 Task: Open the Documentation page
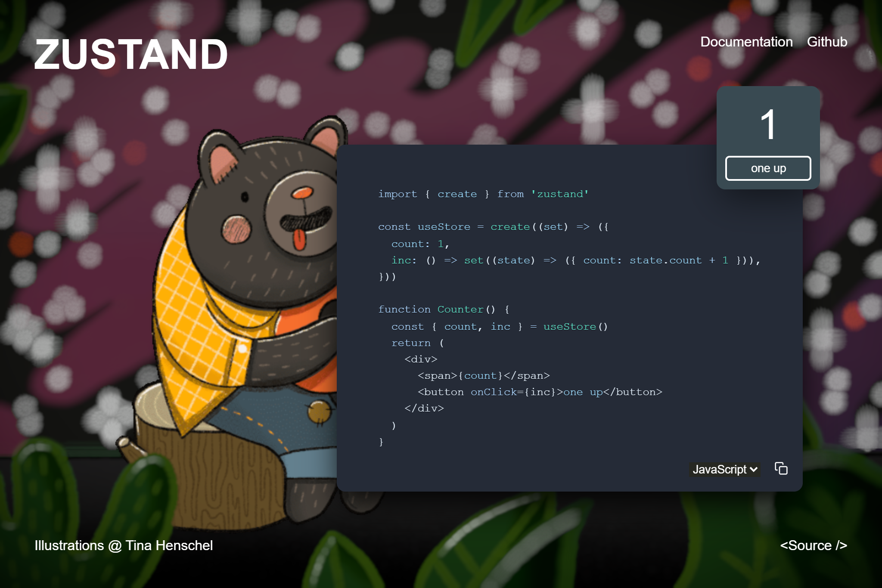point(746,42)
